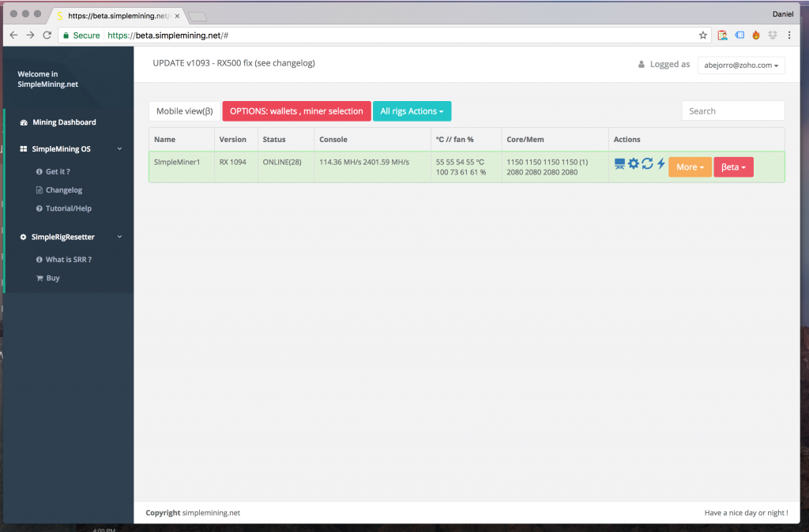Click the 100 73 61 61 % fan speeds

[461, 172]
